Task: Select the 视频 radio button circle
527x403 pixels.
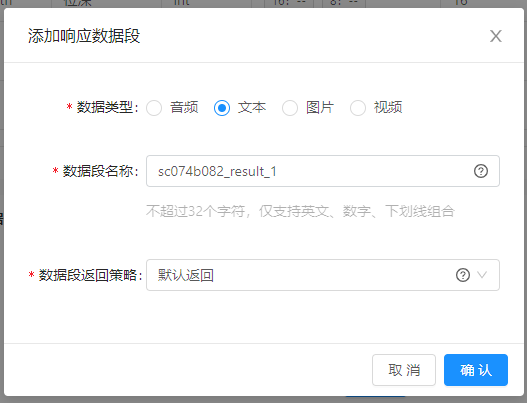Action: [x=358, y=108]
